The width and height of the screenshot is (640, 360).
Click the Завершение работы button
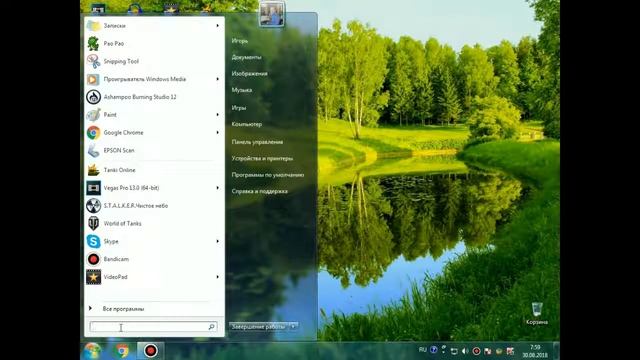coord(259,327)
